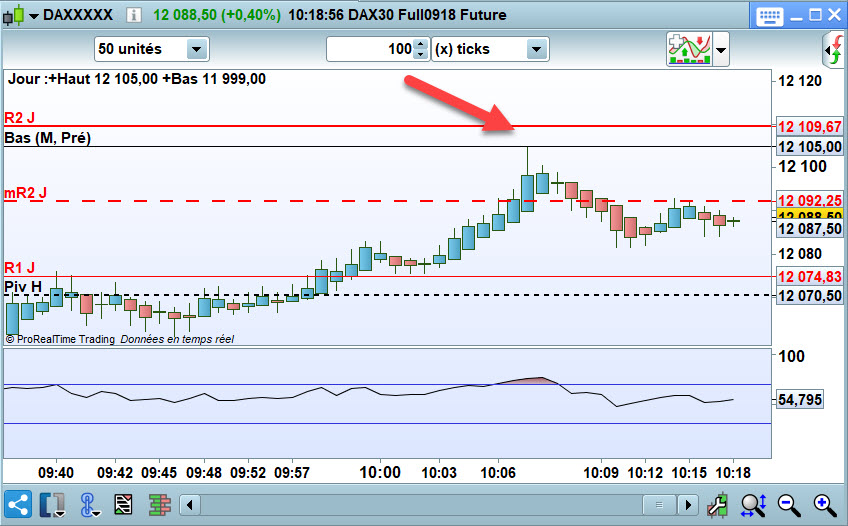Click the R1 J price label 12 074,83
Screen dimensions: 848x526
pos(809,277)
